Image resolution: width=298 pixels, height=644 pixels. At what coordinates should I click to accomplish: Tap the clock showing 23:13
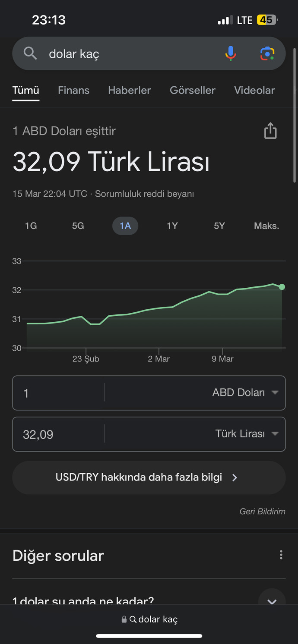click(49, 20)
